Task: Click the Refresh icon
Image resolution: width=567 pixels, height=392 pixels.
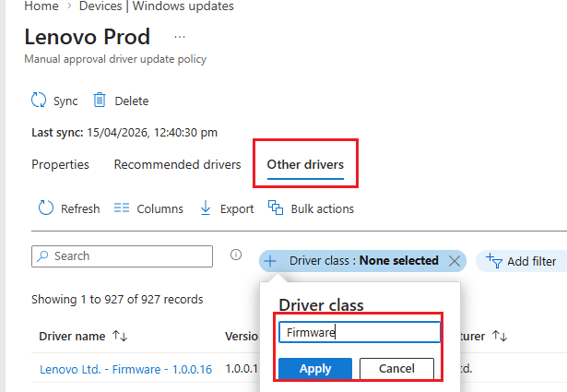Action: coord(46,208)
